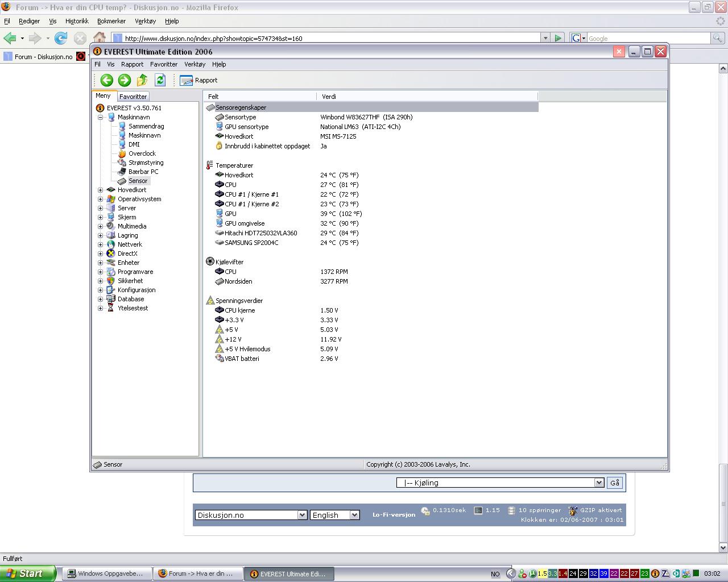Expand the Lagring tree branch
Image resolution: width=728 pixels, height=582 pixels.
click(101, 235)
